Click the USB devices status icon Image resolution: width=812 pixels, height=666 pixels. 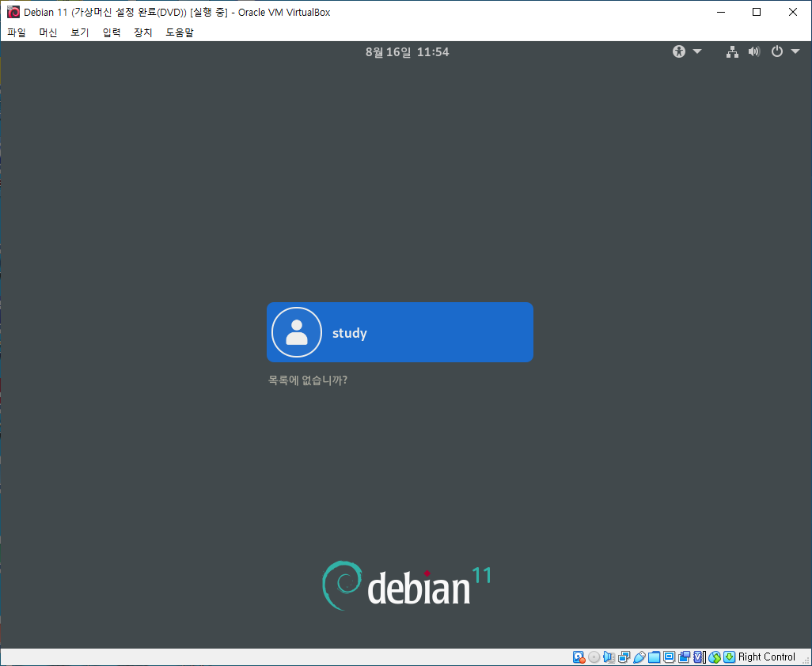click(639, 657)
